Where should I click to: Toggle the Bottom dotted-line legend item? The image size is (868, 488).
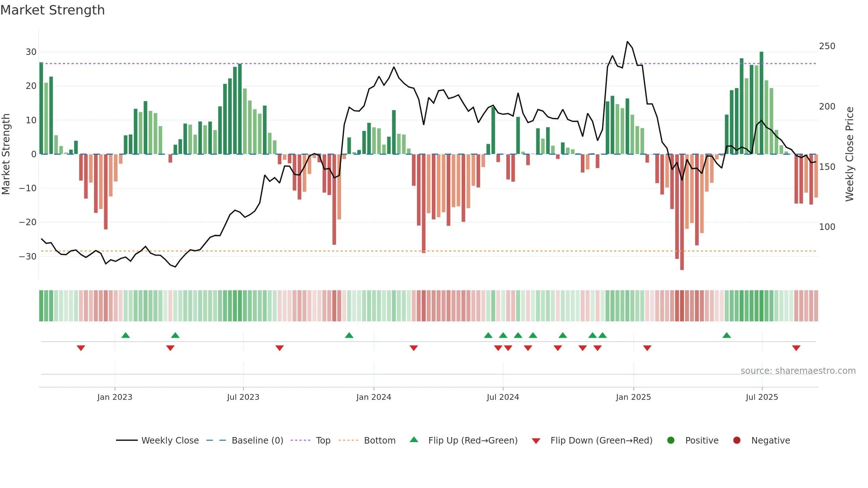coord(367,440)
